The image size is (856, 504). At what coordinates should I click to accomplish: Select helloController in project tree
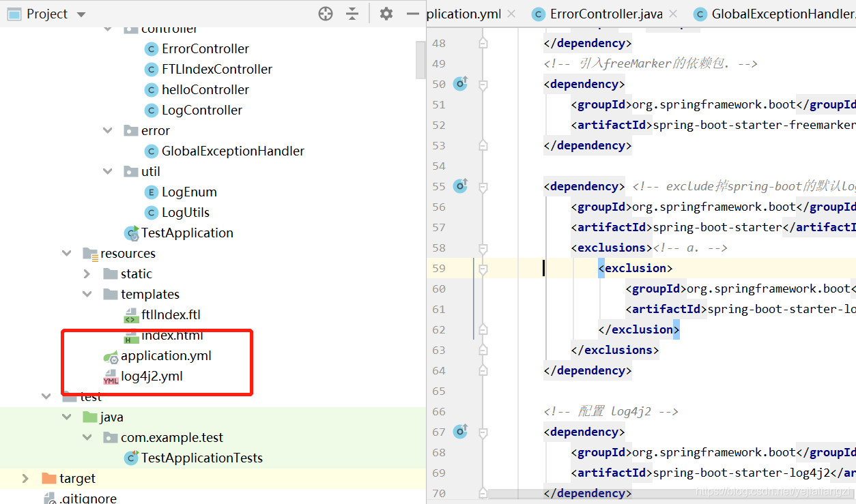point(205,90)
